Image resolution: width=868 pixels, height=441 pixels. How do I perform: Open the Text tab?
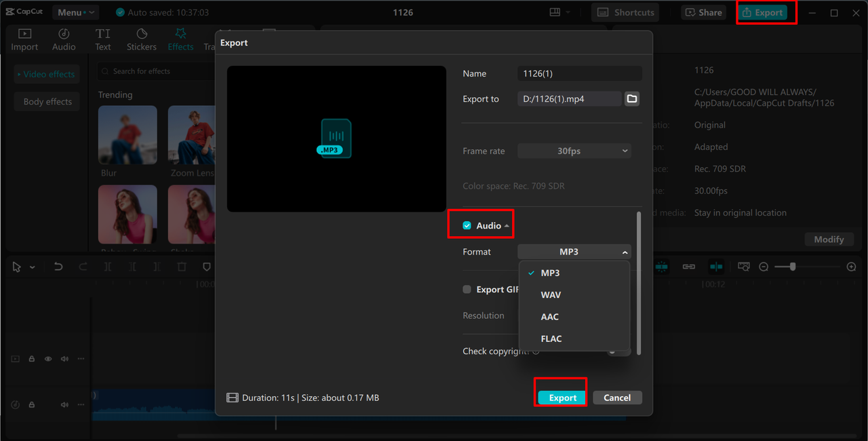click(x=103, y=39)
